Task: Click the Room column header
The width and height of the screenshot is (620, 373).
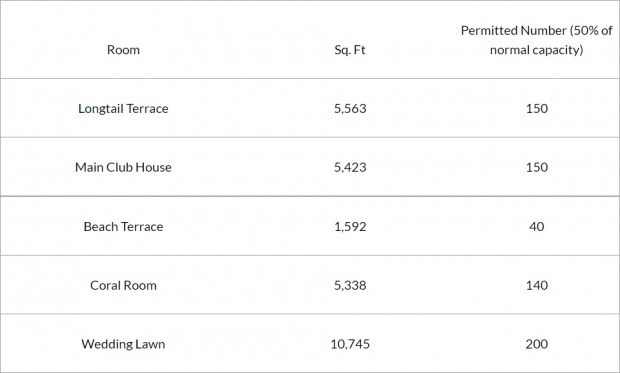Action: click(123, 50)
